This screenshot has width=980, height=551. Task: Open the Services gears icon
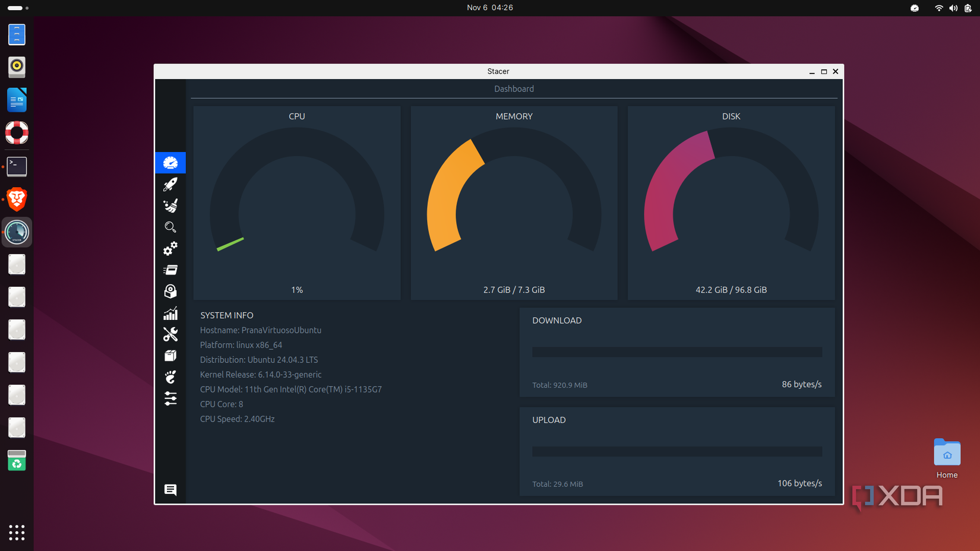[x=170, y=248]
